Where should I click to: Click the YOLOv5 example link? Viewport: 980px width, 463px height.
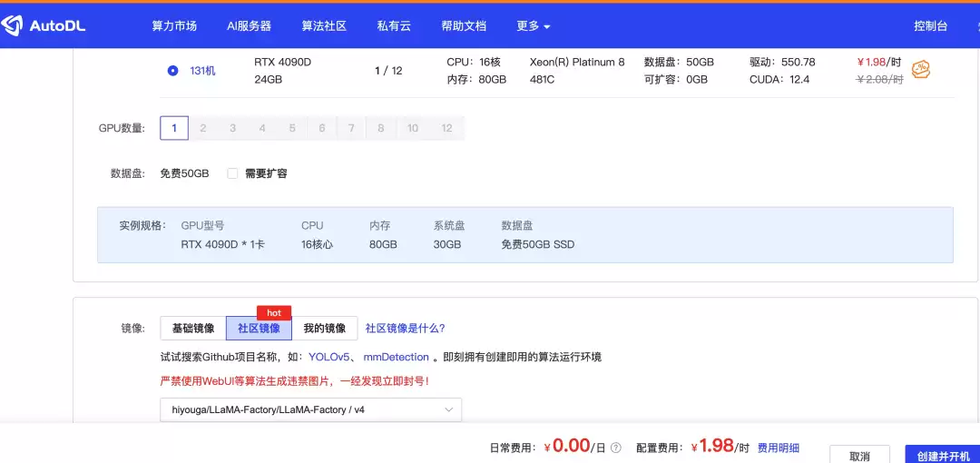tap(328, 358)
